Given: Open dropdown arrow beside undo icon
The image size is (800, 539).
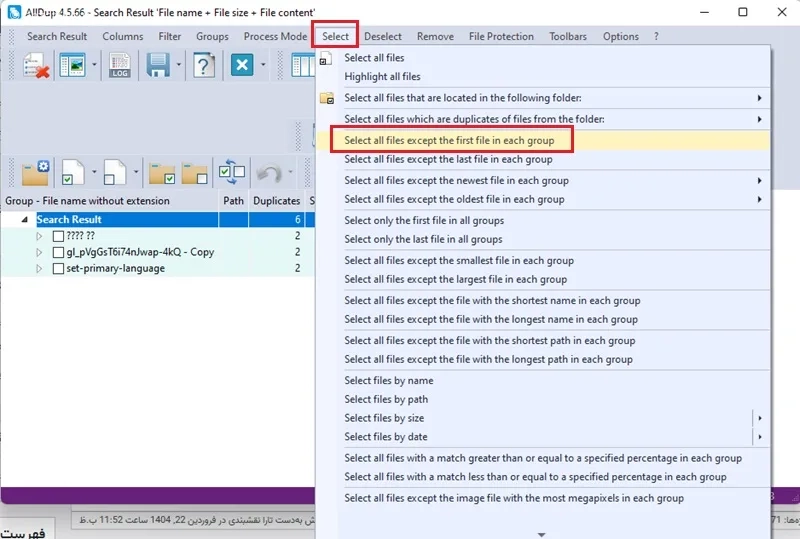Looking at the screenshot, I should coord(290,172).
